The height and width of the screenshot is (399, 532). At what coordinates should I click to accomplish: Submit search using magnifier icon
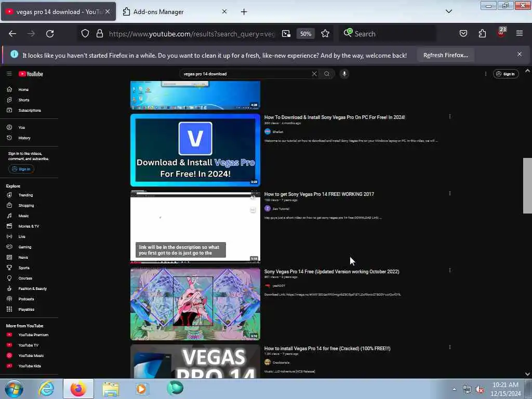[327, 74]
